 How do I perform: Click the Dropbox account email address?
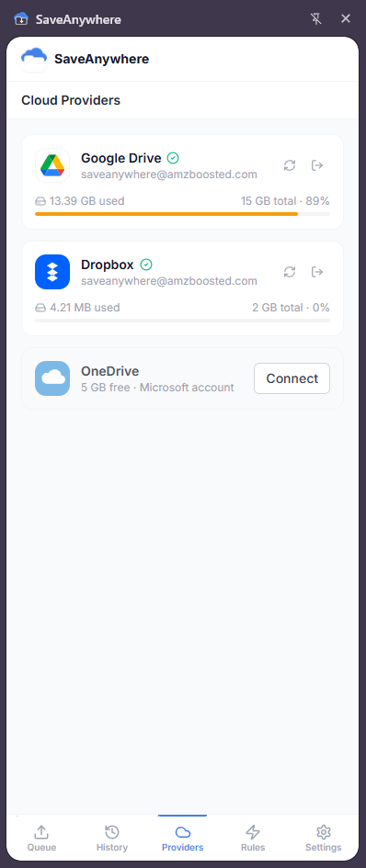point(169,281)
